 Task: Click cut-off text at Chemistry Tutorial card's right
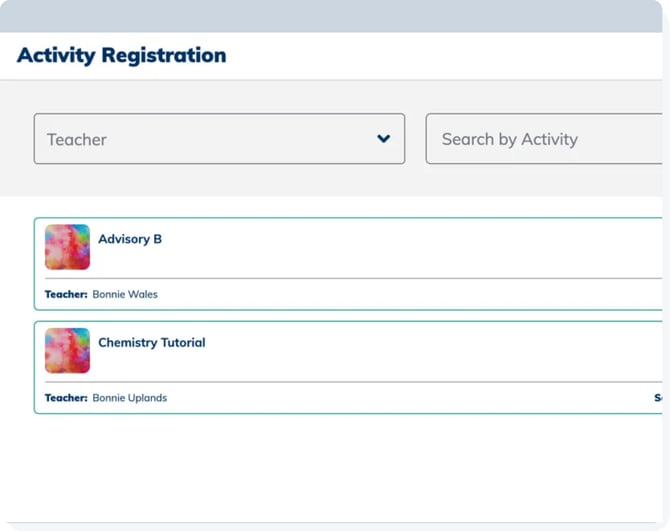(657, 398)
